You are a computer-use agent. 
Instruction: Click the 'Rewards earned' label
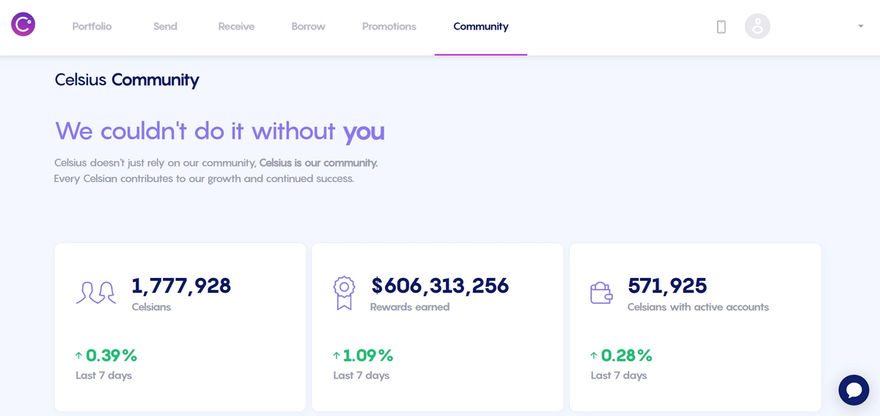click(410, 307)
